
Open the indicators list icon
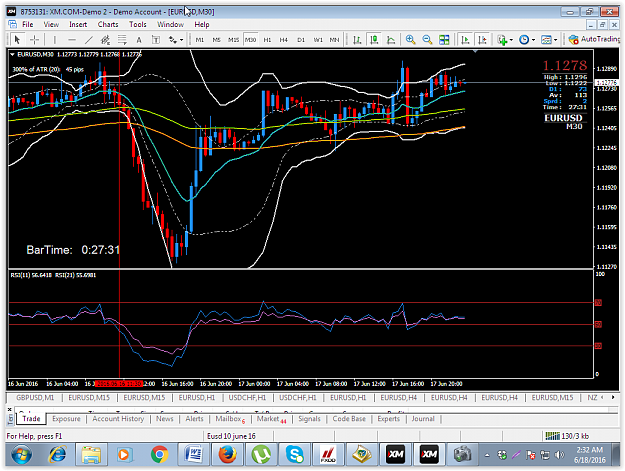tap(502, 39)
